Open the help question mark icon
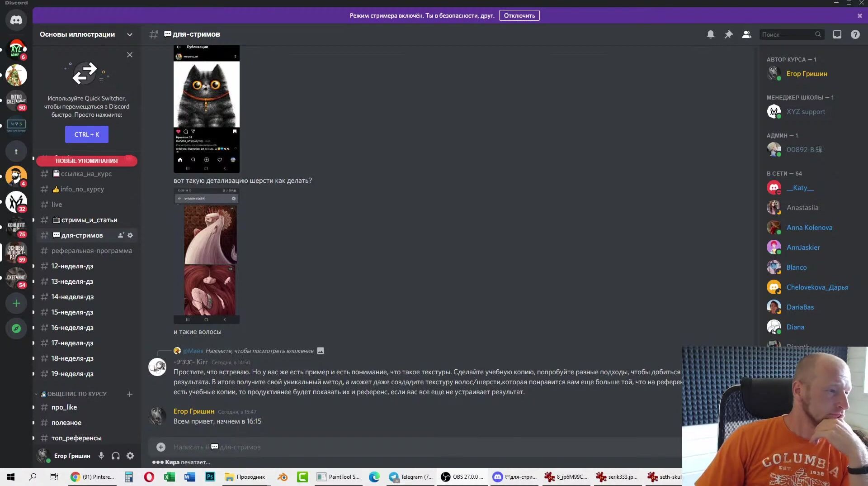Viewport: 868px width, 486px height. point(855,34)
